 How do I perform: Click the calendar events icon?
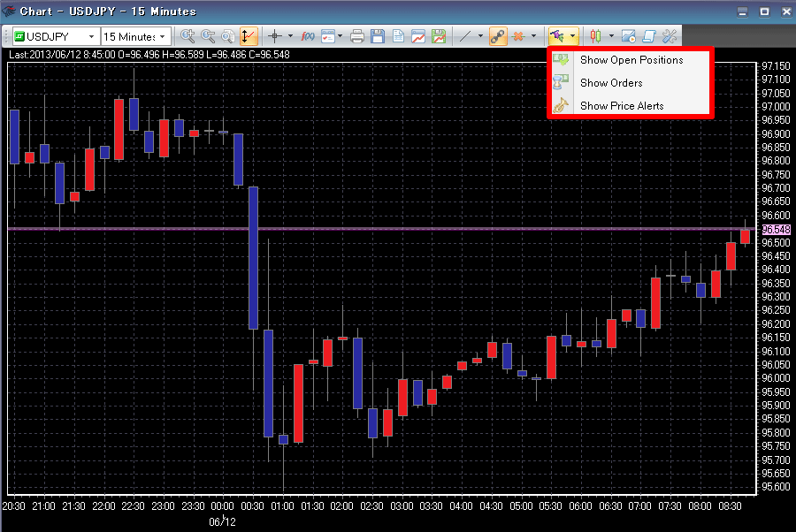[328, 36]
